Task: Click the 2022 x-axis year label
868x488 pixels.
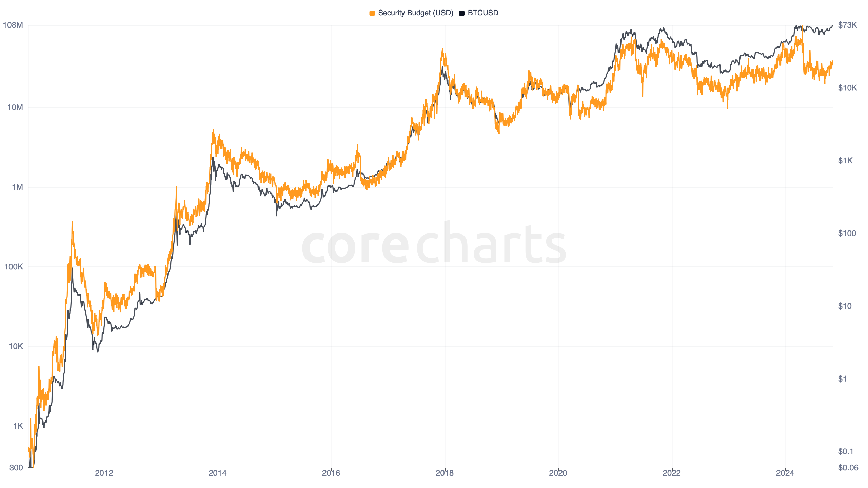Action: [x=672, y=473]
